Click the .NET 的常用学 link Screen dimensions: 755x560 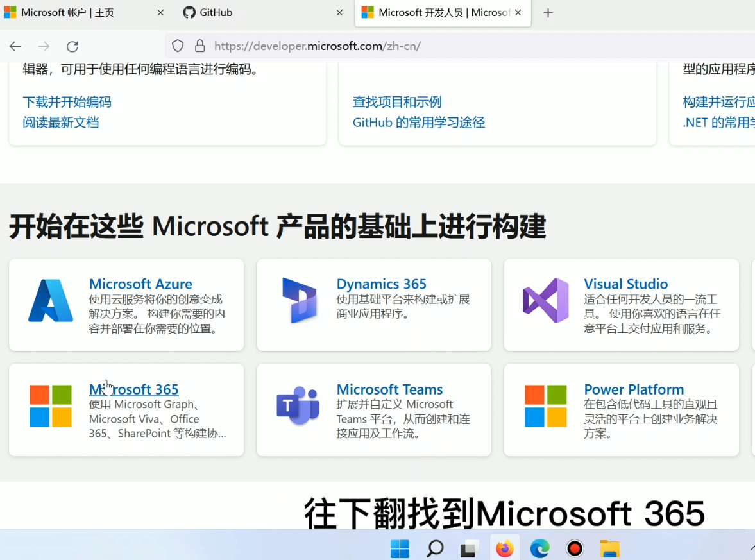718,123
